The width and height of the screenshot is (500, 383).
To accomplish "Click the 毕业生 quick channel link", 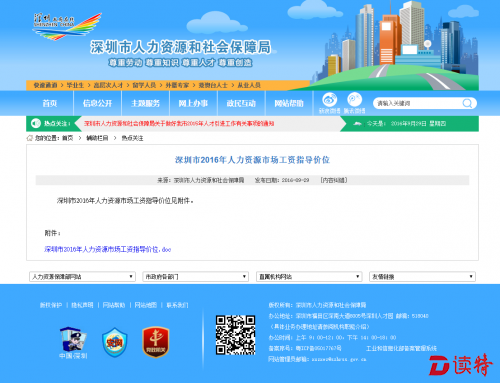I will coord(75,85).
